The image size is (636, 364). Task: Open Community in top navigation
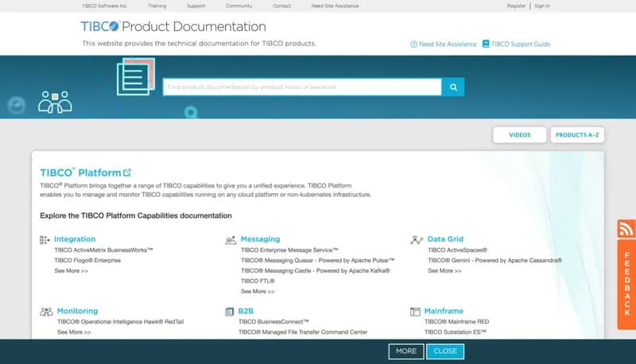239,6
